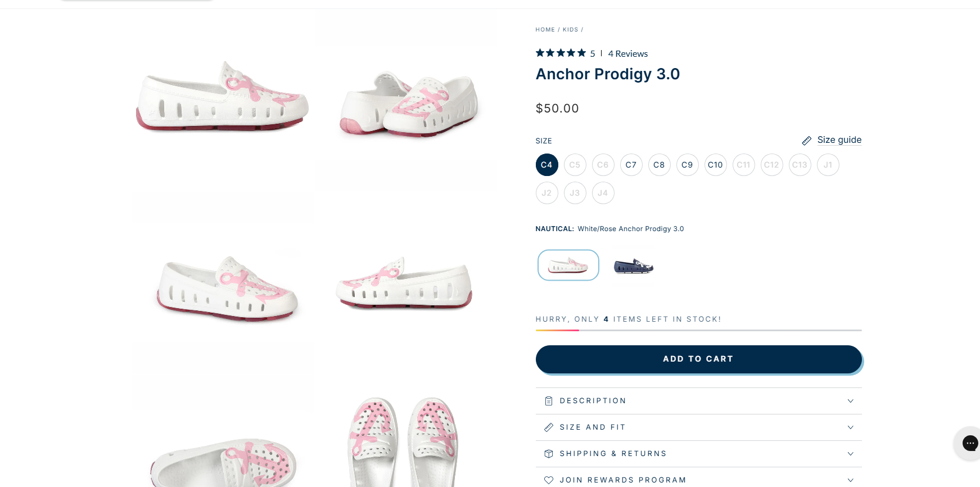Screen dimensions: 980x487
Task: Click the Add to Cart button
Action: tap(698, 359)
